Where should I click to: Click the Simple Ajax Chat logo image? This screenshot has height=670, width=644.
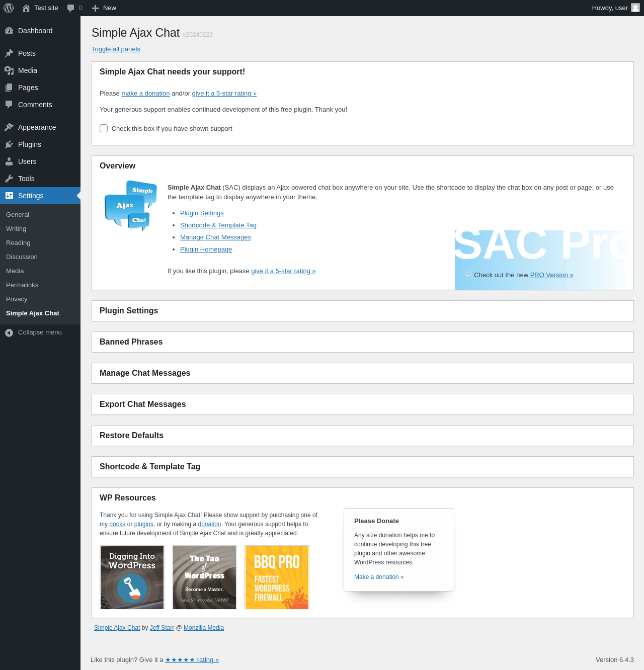coord(131,206)
